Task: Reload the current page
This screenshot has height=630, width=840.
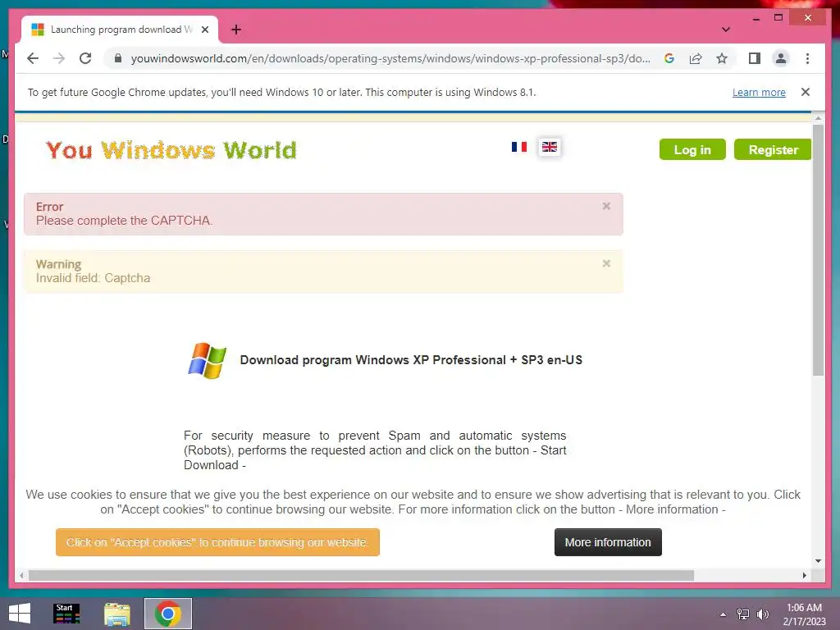Action: point(85,58)
